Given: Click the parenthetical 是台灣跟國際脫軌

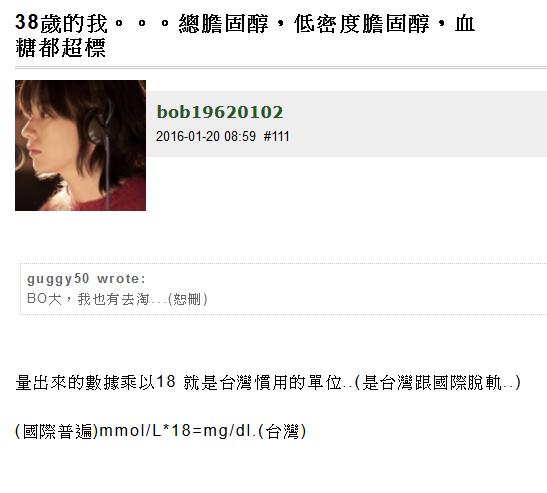Looking at the screenshot, I should [x=433, y=382].
